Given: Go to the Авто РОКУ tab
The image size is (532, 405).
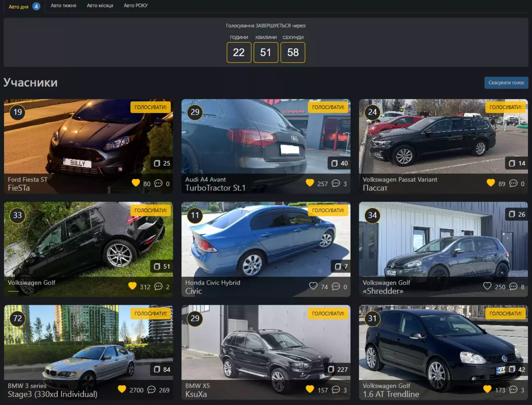Looking at the screenshot, I should pos(135,6).
